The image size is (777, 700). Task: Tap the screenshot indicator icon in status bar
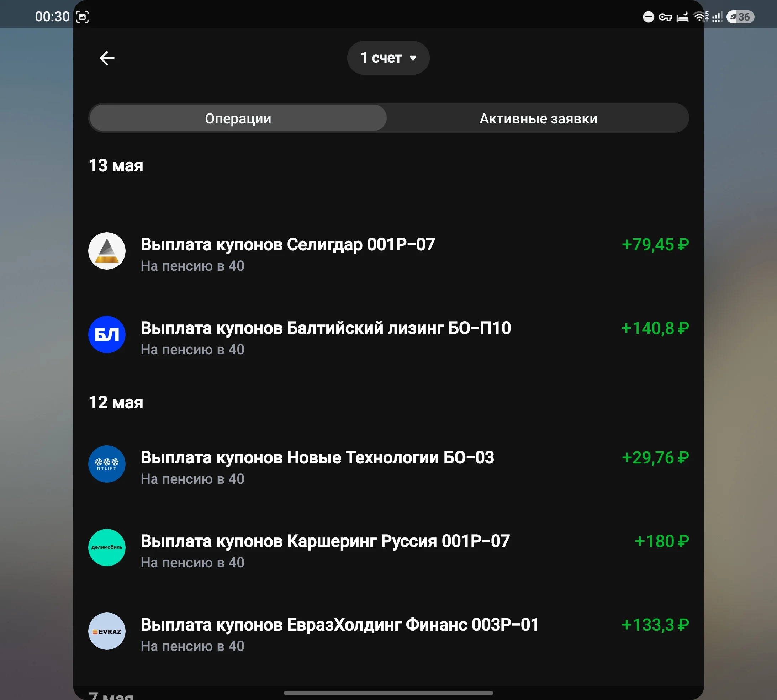[82, 17]
